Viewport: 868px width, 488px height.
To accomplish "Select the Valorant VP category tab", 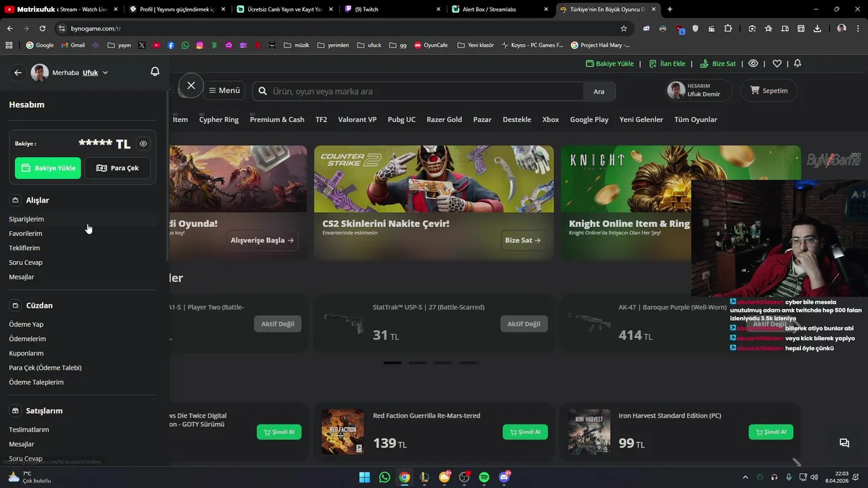I will click(x=357, y=119).
